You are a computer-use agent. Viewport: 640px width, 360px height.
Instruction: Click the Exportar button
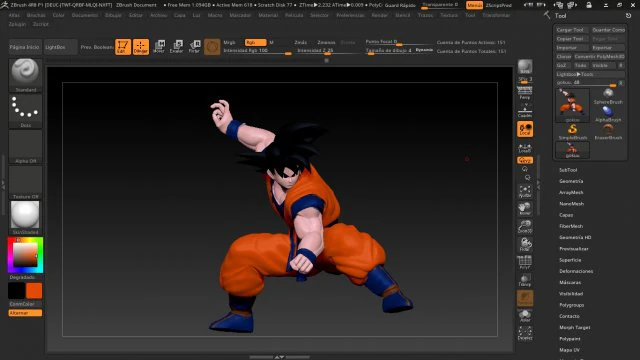coord(608,48)
